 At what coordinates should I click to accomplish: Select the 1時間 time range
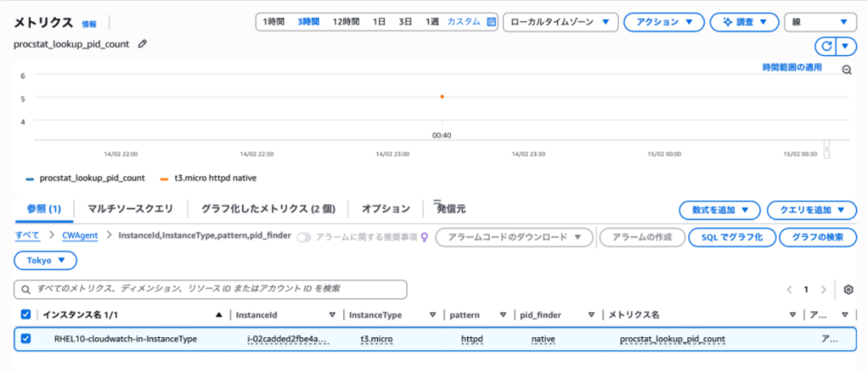[274, 22]
